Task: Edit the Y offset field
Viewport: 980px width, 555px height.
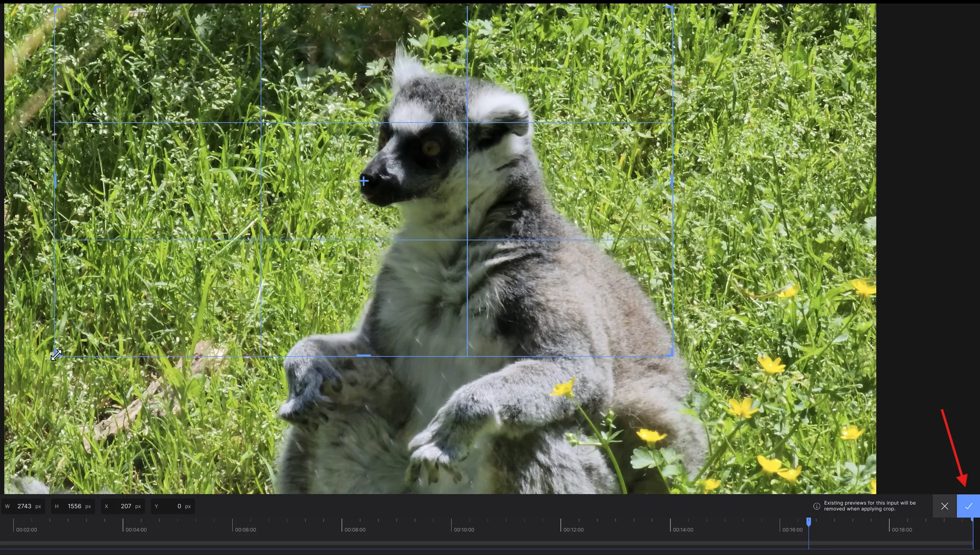Action: point(175,506)
